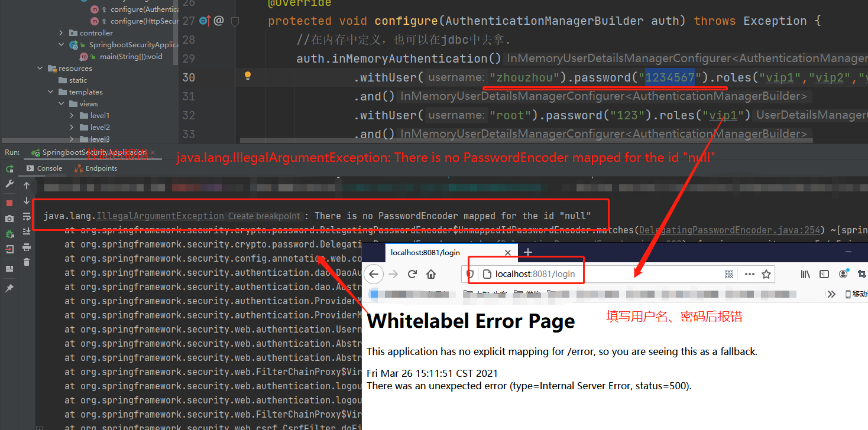Click the screenshot crop icon in Firefox toolbar
868x430 pixels.
pos(861,274)
